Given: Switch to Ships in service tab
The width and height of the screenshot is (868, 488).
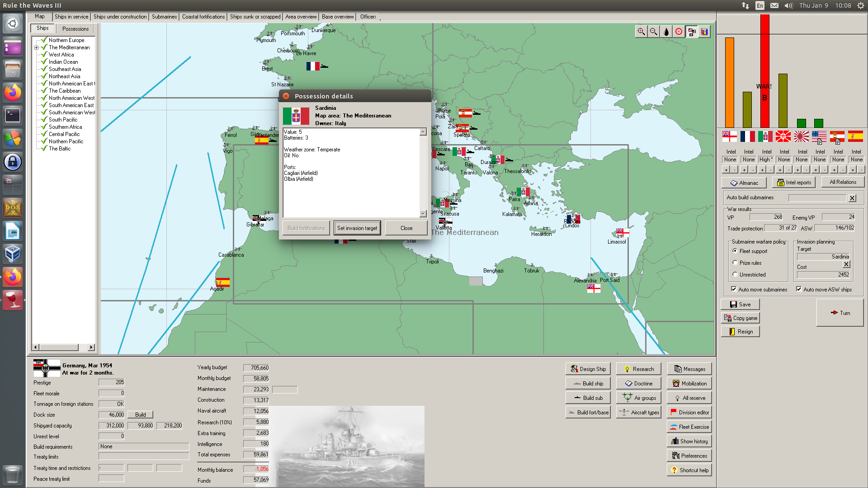Looking at the screenshot, I should (71, 17).
